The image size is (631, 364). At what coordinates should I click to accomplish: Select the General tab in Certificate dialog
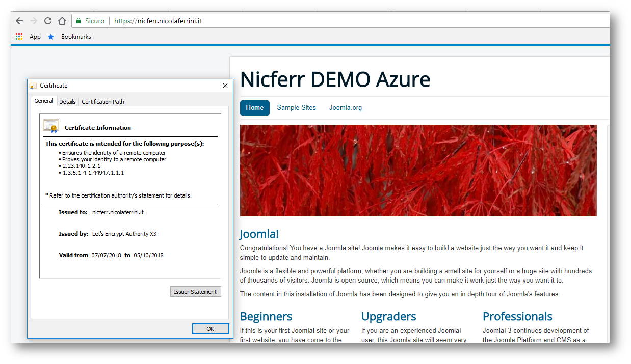pos(44,101)
